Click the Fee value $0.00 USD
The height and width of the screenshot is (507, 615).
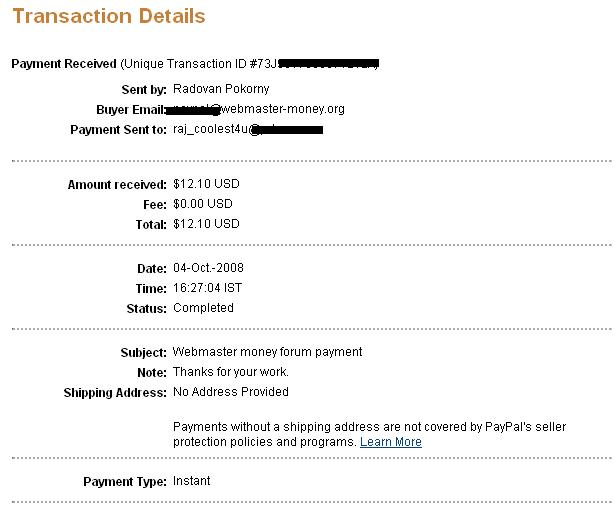[203, 204]
